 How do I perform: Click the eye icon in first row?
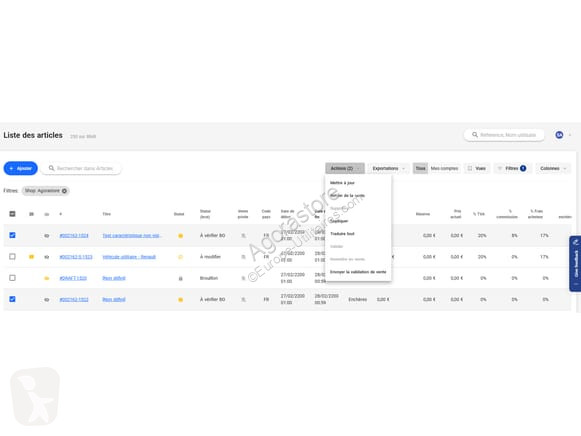point(47,236)
